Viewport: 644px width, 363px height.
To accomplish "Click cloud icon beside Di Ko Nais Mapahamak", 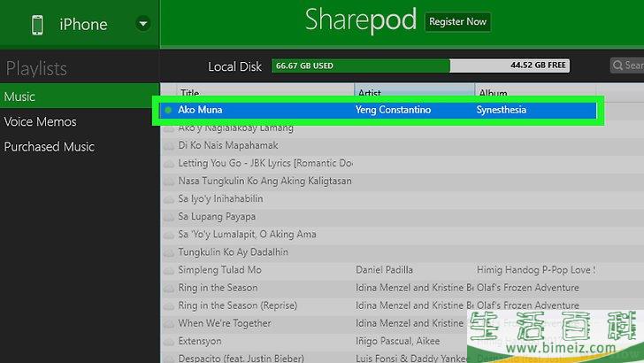I will coord(169,146).
